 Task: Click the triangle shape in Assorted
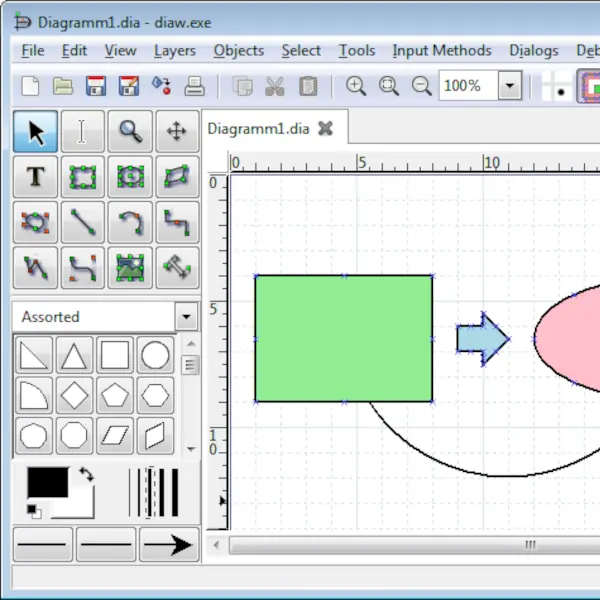74,356
